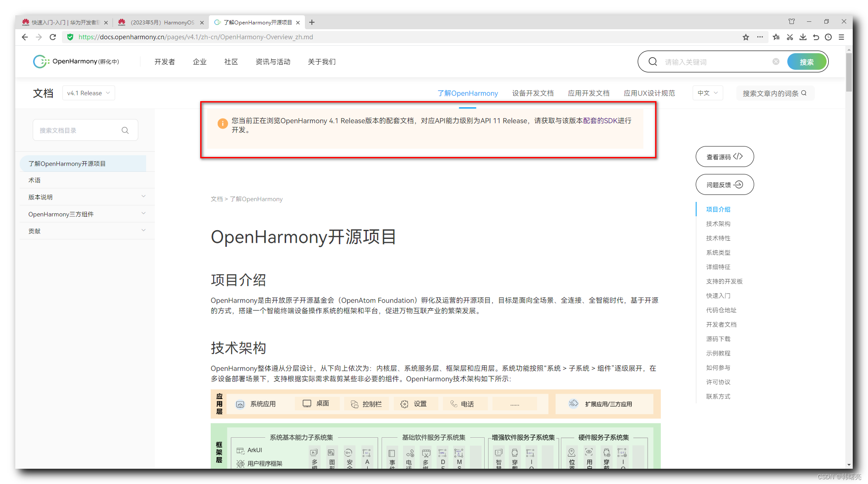Click the browser reload page icon
Screen dimensions: 868x484
tap(53, 37)
